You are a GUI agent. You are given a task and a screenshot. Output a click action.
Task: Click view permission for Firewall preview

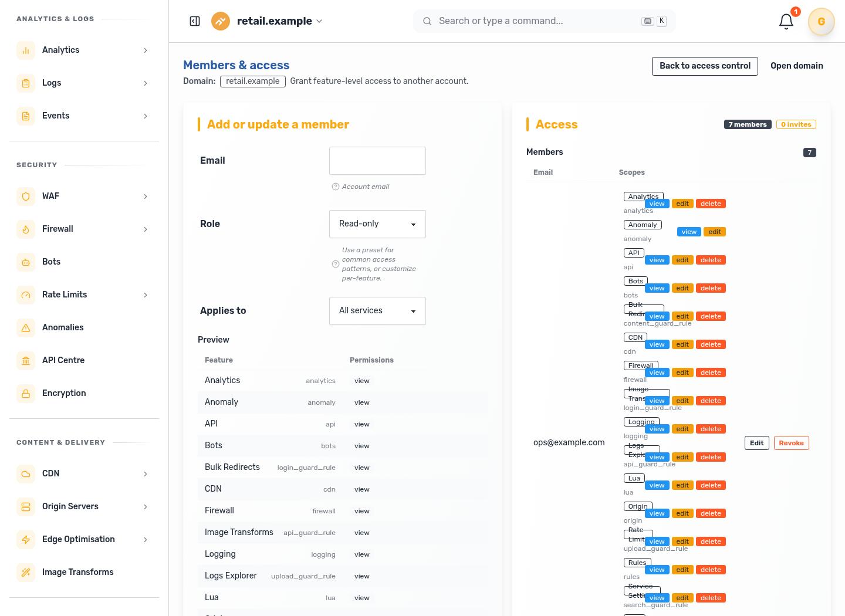362,511
